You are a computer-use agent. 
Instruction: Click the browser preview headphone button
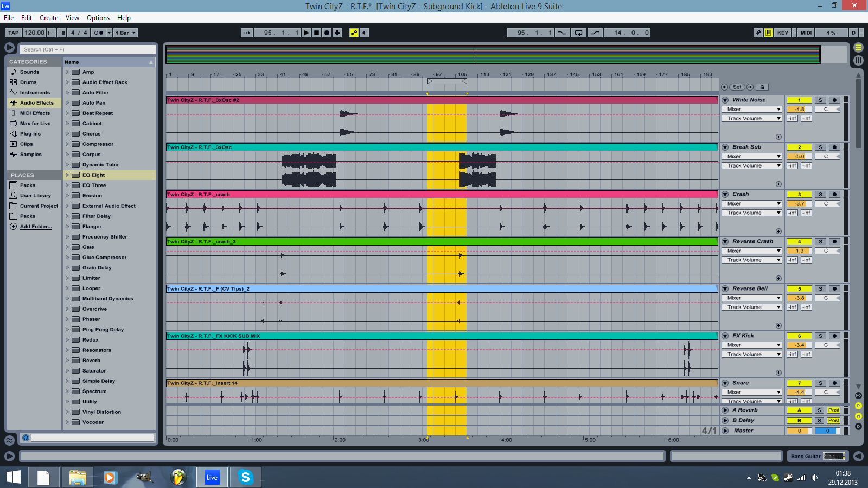[25, 438]
